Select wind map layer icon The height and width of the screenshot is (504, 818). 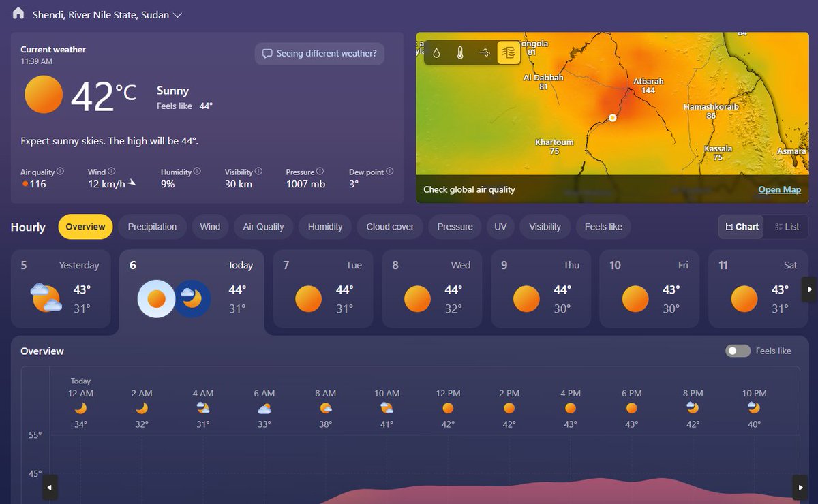(x=485, y=52)
